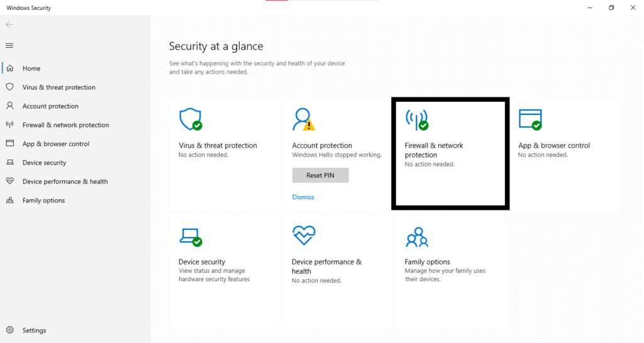Open the Firewall & network protection antenna tile icon
Screen dimensions: 644x343
click(416, 119)
